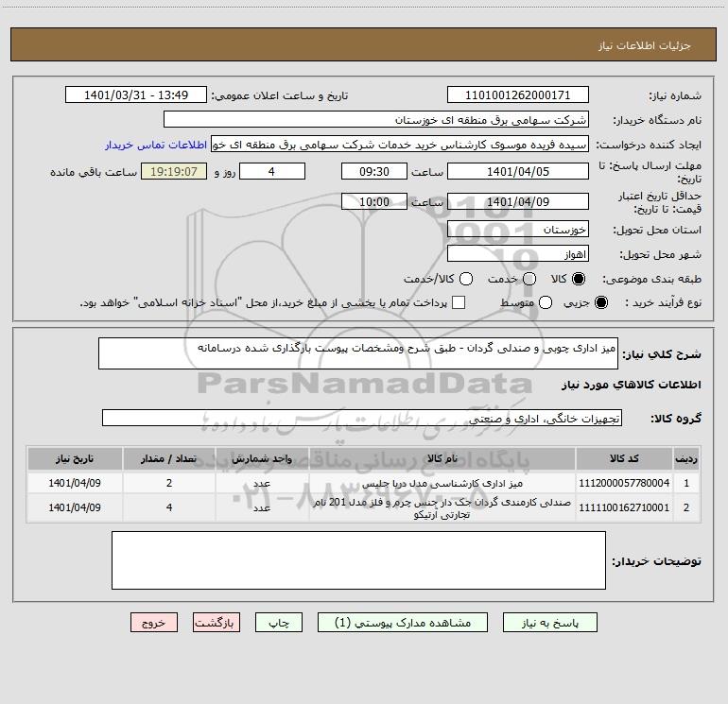Click the شماره نیاز number field
This screenshot has height=704, width=728.
[517, 95]
